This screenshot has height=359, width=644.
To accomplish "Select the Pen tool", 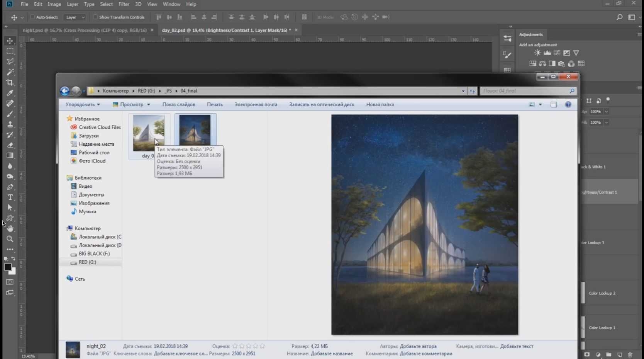I will coord(10,187).
